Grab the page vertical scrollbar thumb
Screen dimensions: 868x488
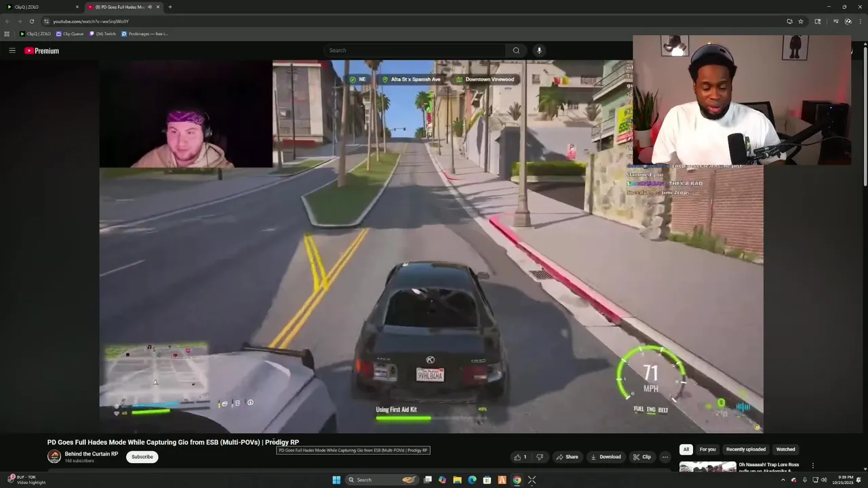[x=865, y=115]
